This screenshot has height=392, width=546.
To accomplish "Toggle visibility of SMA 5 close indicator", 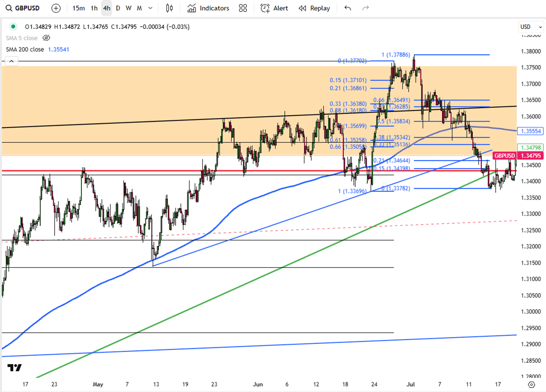I will pos(46,38).
